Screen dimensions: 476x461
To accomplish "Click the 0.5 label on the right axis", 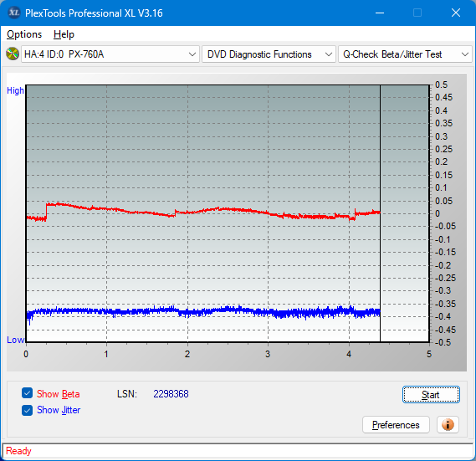I will tap(441, 85).
